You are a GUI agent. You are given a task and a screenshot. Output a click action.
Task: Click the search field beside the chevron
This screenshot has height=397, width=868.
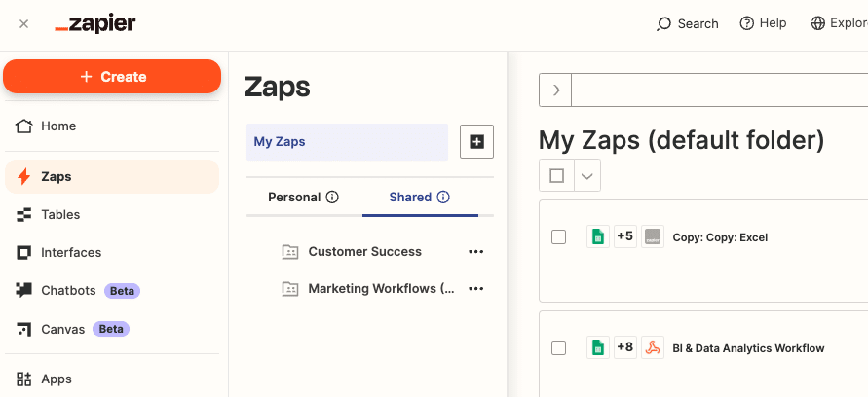coord(720,90)
